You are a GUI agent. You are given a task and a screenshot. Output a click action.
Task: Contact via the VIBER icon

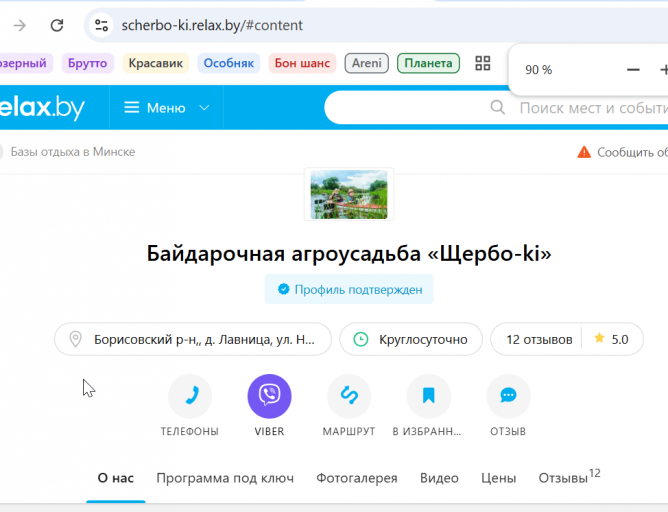tap(269, 396)
